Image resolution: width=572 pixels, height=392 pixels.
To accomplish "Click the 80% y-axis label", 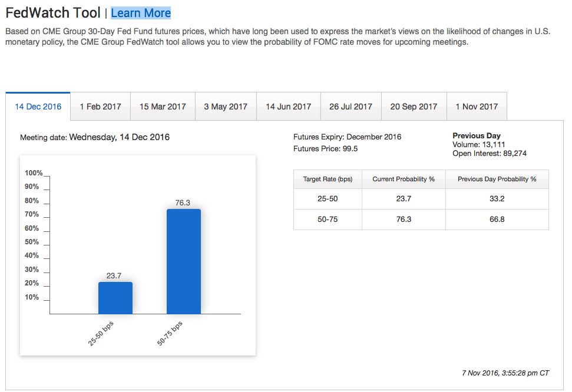I will (x=32, y=201).
